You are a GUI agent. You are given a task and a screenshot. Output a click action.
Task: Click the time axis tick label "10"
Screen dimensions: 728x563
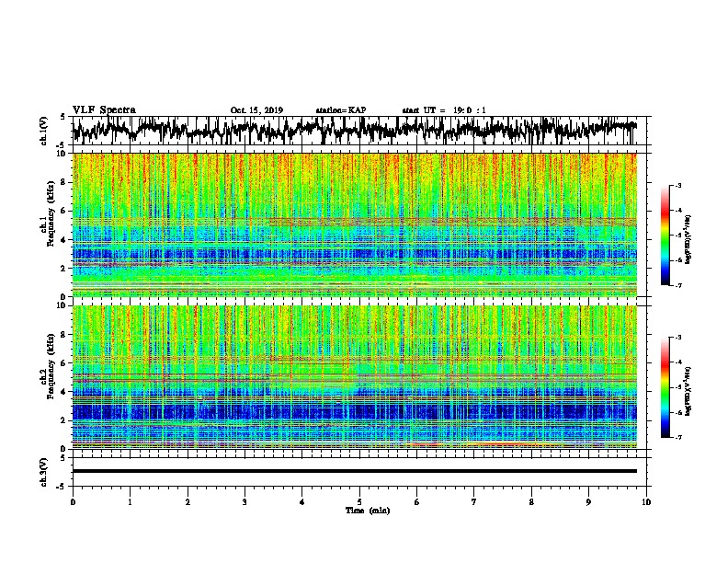646,502
